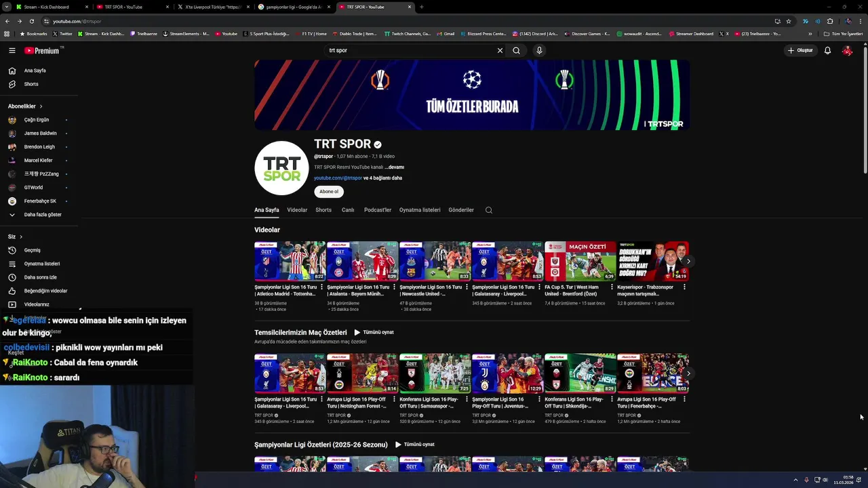868x488 pixels.
Task: Click the Oluştur create button
Action: (x=800, y=50)
